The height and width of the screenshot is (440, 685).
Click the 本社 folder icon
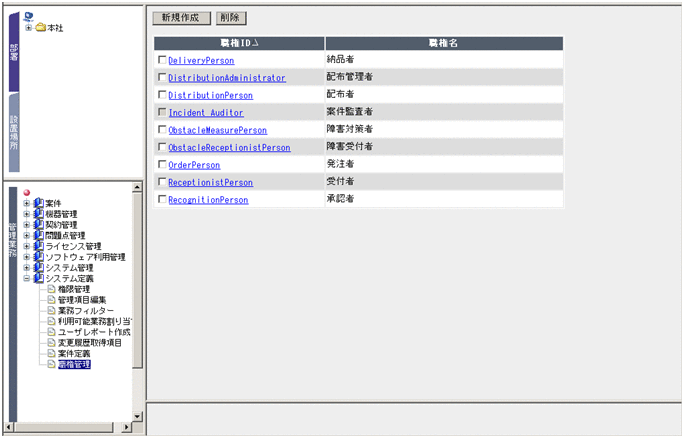[x=41, y=28]
